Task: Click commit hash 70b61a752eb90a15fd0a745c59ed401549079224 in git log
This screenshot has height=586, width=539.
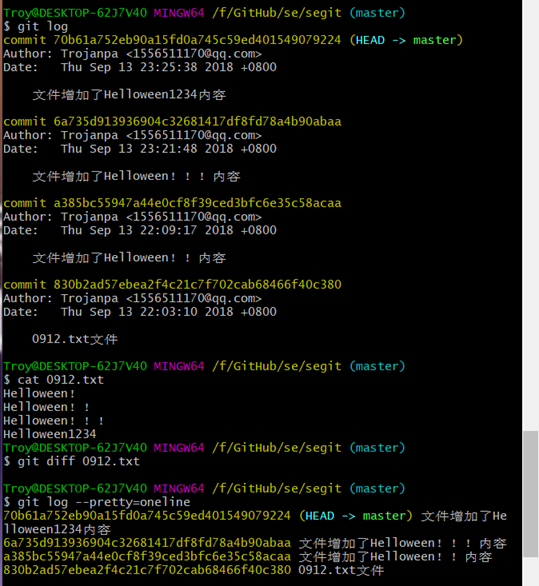Action: pyautogui.click(x=197, y=40)
